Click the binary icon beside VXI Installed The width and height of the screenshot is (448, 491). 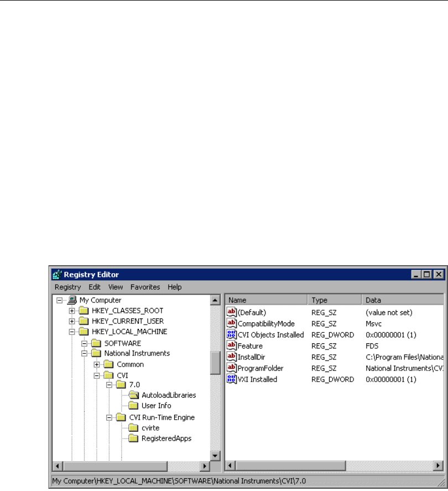232,379
